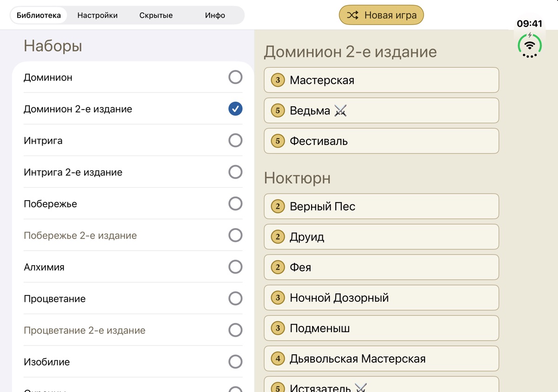The height and width of the screenshot is (392, 558).
Task: Open the Верный Пес card
Action: 381,206
